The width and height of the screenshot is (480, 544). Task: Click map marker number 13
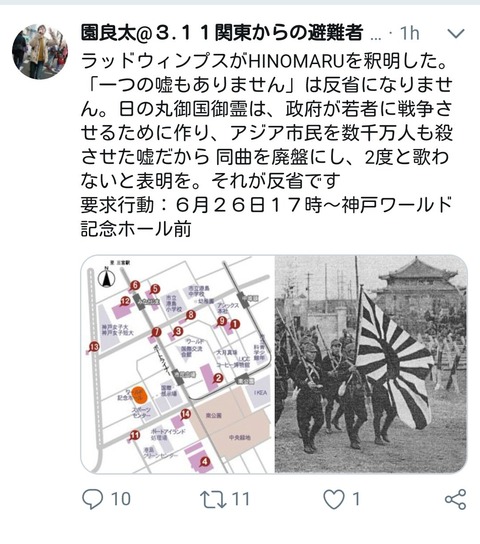pyautogui.click(x=94, y=346)
